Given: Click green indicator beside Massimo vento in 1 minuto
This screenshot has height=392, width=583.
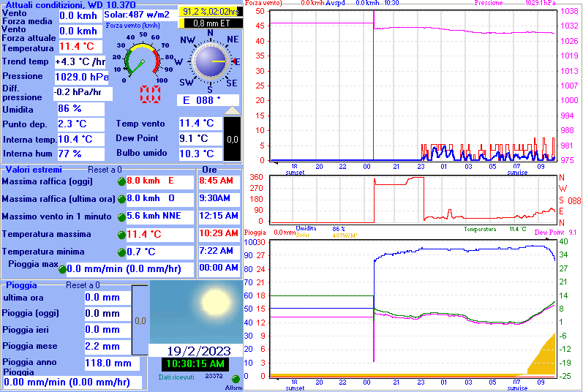Looking at the screenshot, I should (x=121, y=217).
